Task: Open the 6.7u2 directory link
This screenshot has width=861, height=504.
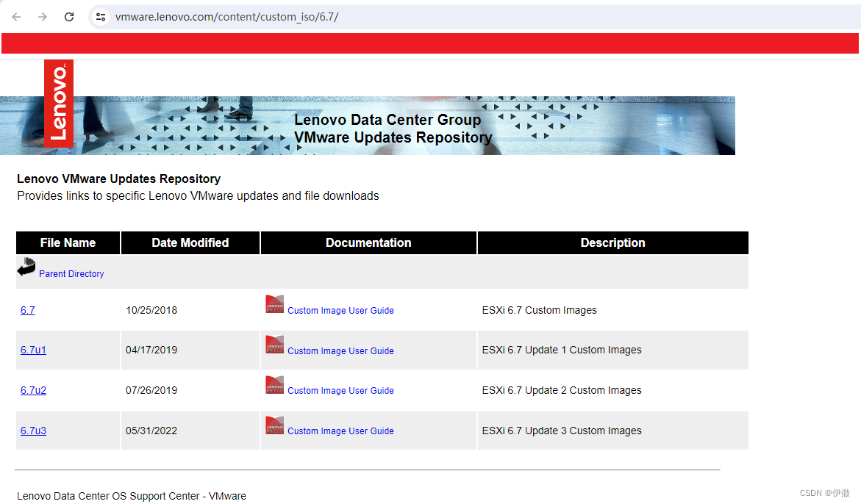Action: 33,390
